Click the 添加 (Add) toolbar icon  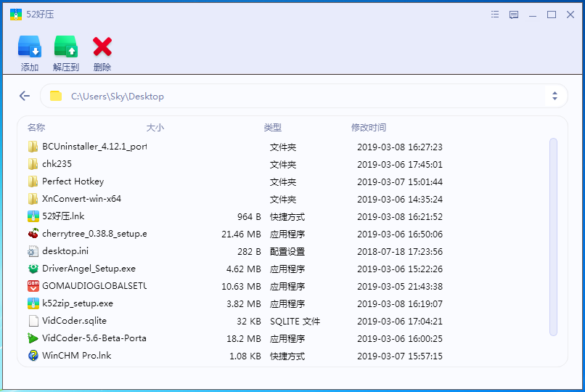click(30, 46)
